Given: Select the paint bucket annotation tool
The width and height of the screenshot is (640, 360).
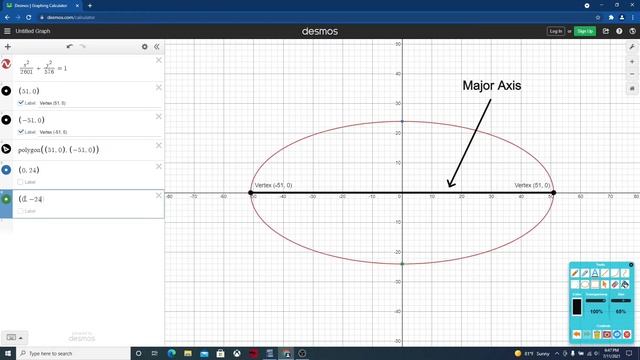Looking at the screenshot, I should pos(625,284).
